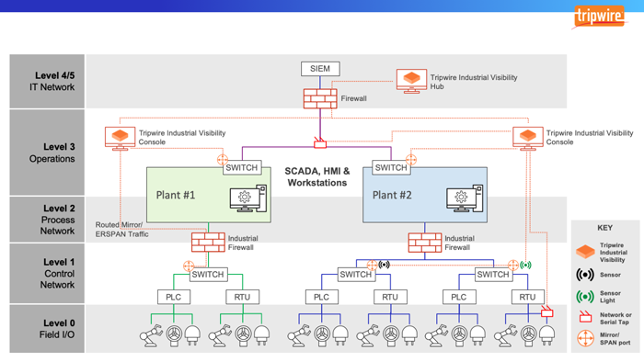644x362 pixels.
Task: Click the left Industrial Visibility Console icon
Action: [x=120, y=138]
